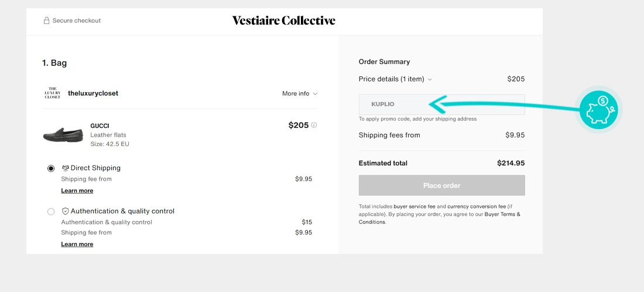Select Authentication & quality control radio button
The image size is (644, 292).
pos(51,212)
